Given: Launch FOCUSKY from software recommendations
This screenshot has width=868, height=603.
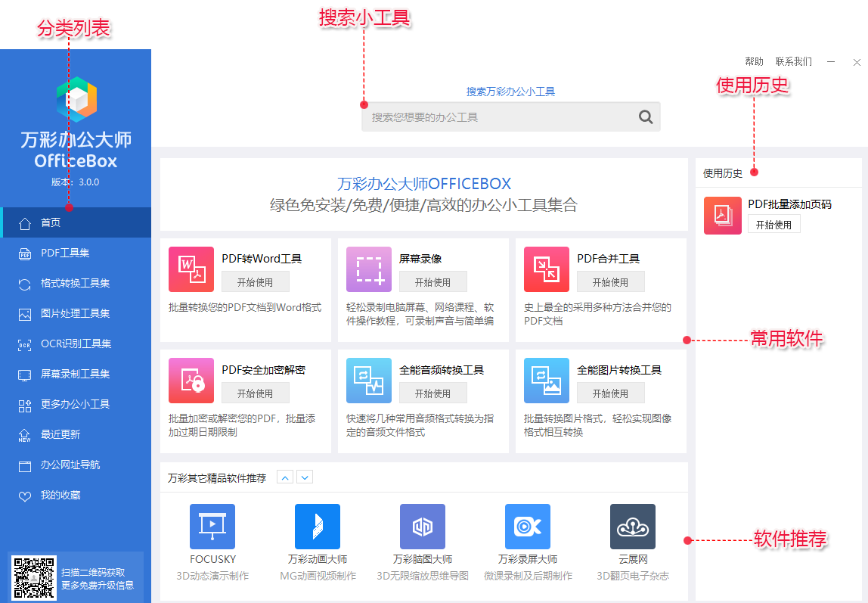Looking at the screenshot, I should [212, 527].
